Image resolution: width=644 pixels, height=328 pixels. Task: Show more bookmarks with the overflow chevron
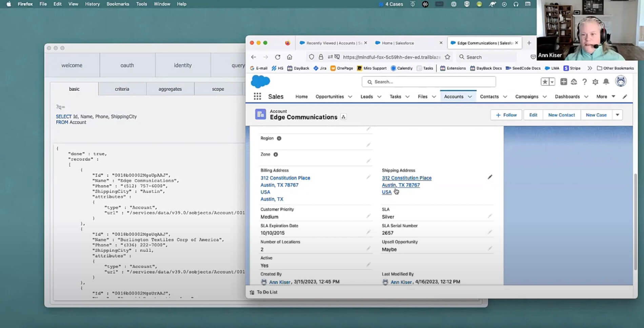(590, 68)
